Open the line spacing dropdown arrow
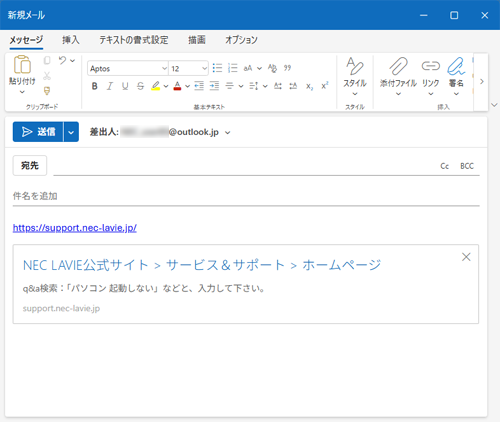 click(265, 87)
